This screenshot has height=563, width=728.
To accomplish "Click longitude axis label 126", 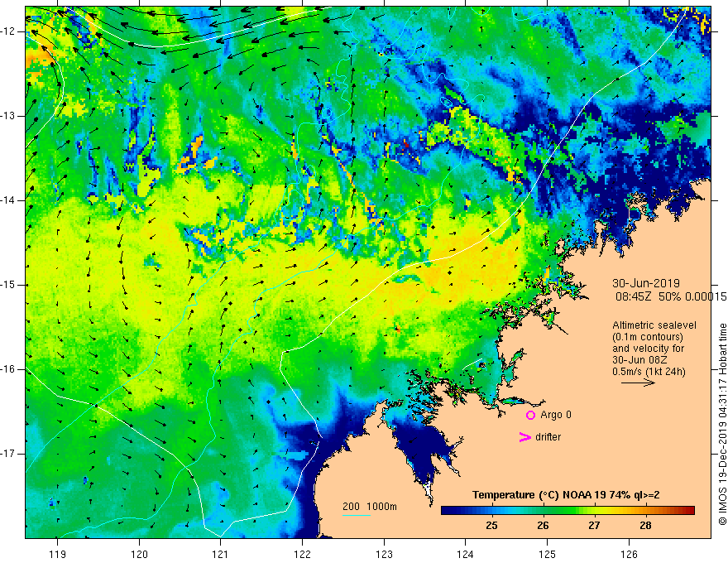I will click(629, 554).
